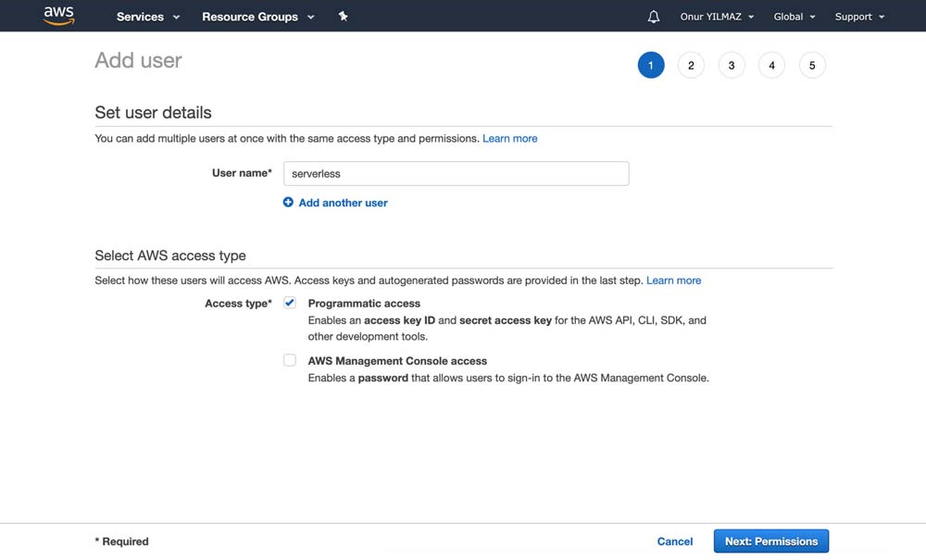This screenshot has height=560, width=926.
Task: Click the current step 1 indicator
Action: pyautogui.click(x=651, y=66)
